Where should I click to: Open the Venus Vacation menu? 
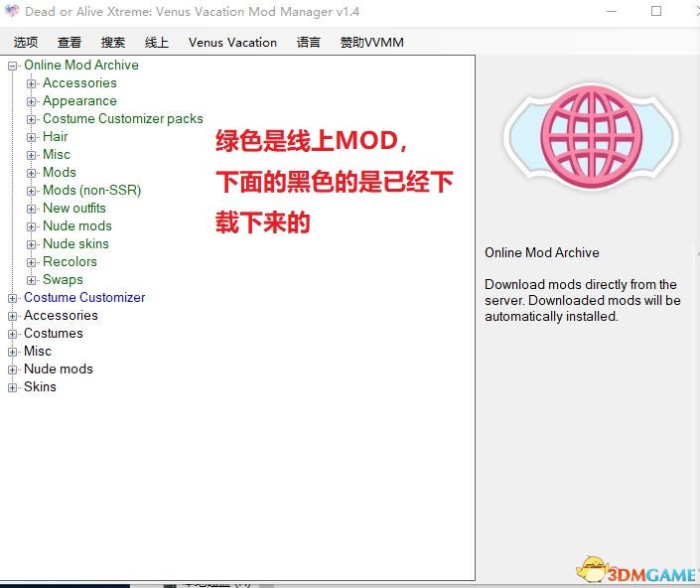click(x=232, y=43)
